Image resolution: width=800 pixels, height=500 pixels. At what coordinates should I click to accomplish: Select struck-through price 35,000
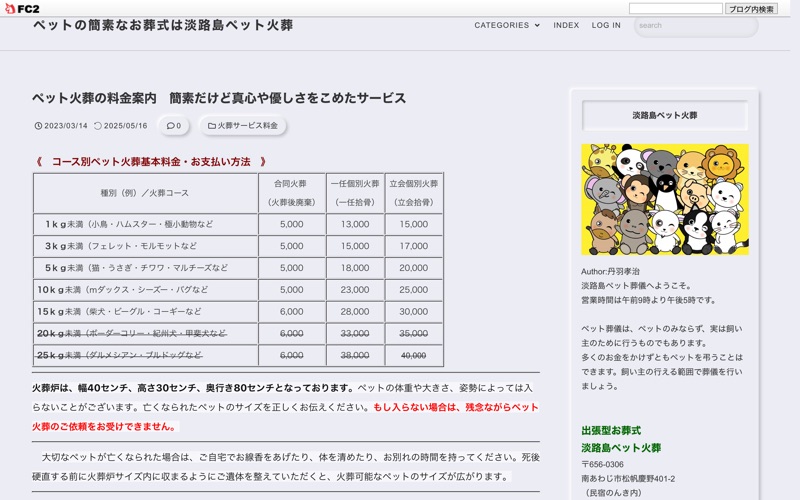[x=414, y=334]
